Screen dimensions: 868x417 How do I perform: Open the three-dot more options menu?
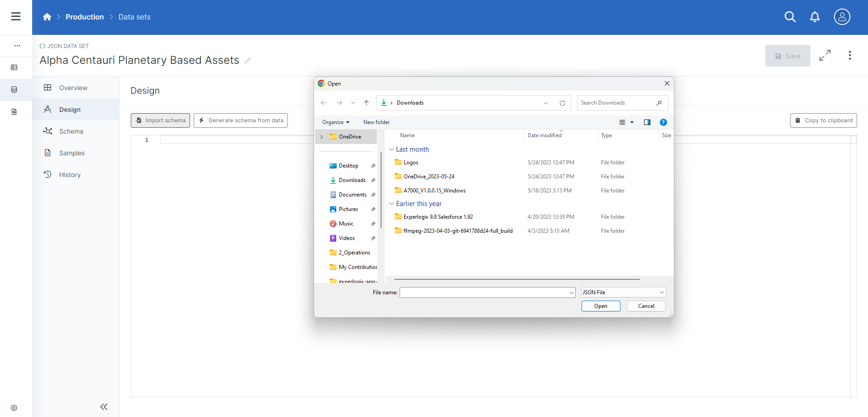[x=849, y=56]
